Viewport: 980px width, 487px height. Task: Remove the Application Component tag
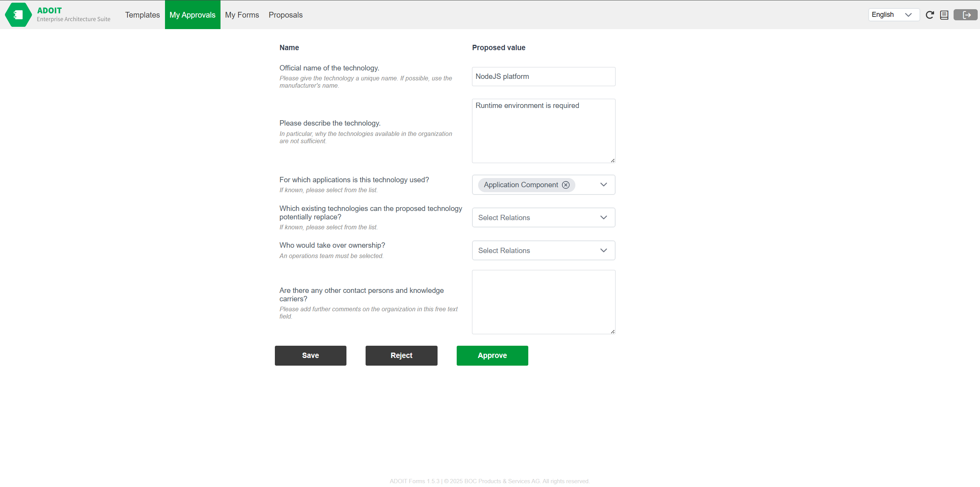[x=566, y=185]
